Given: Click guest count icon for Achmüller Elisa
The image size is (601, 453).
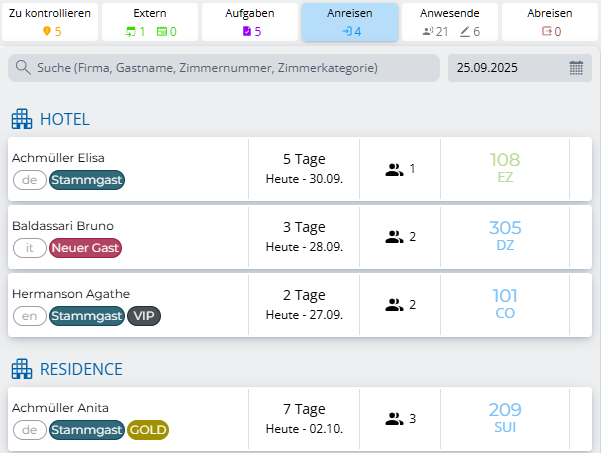Looking at the screenshot, I should point(394,169).
